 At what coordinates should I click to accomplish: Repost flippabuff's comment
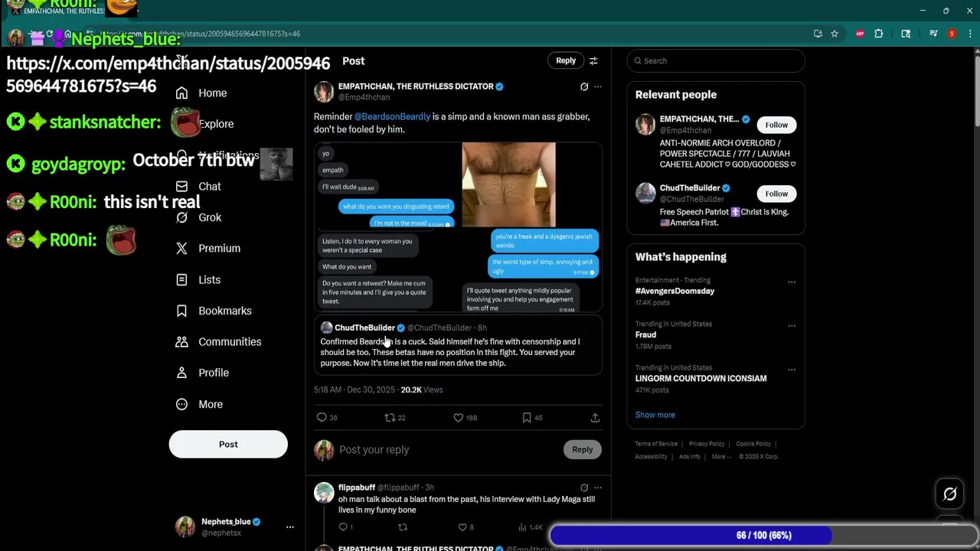pos(403,527)
